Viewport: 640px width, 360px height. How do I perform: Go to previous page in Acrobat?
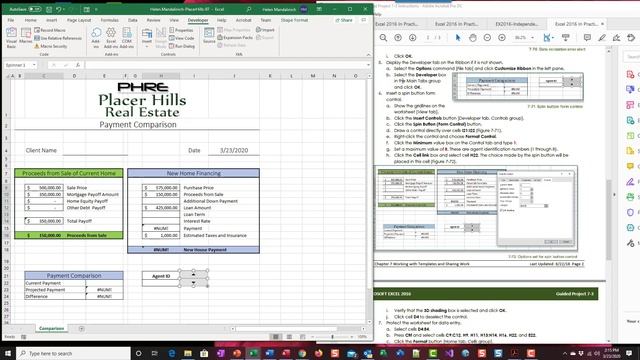click(398, 38)
